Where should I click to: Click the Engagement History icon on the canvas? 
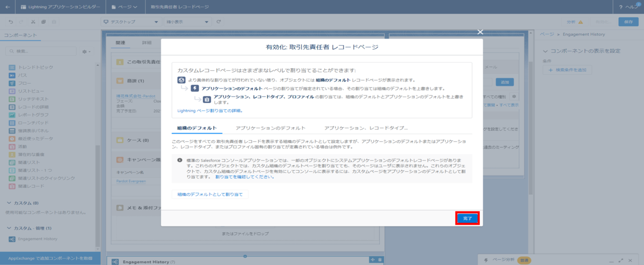[114, 261]
